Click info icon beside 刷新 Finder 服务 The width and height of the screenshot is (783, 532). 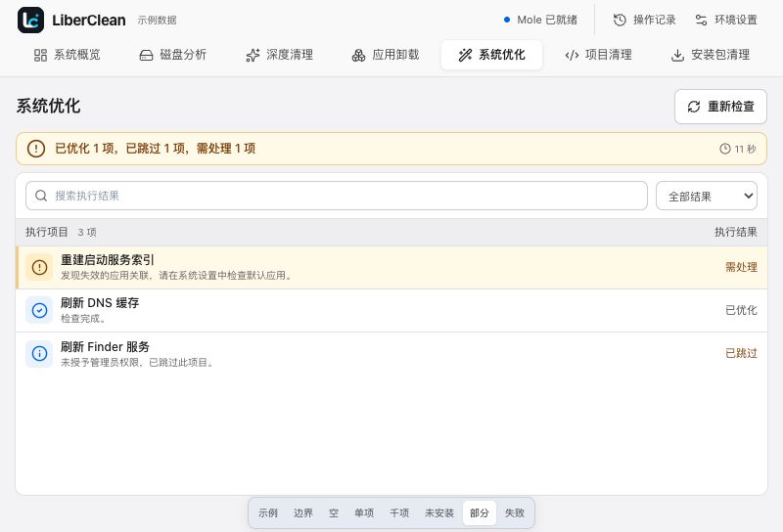tap(39, 354)
